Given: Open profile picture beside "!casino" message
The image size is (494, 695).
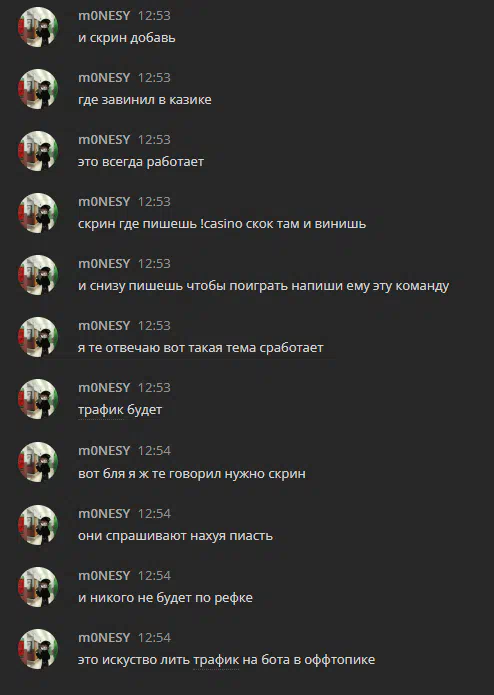Looking at the screenshot, I should [x=38, y=213].
